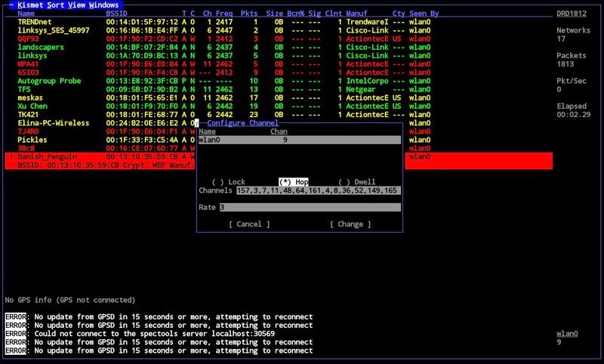This screenshot has width=604, height=364.
Task: Open the Kismet menu
Action: pos(29,5)
